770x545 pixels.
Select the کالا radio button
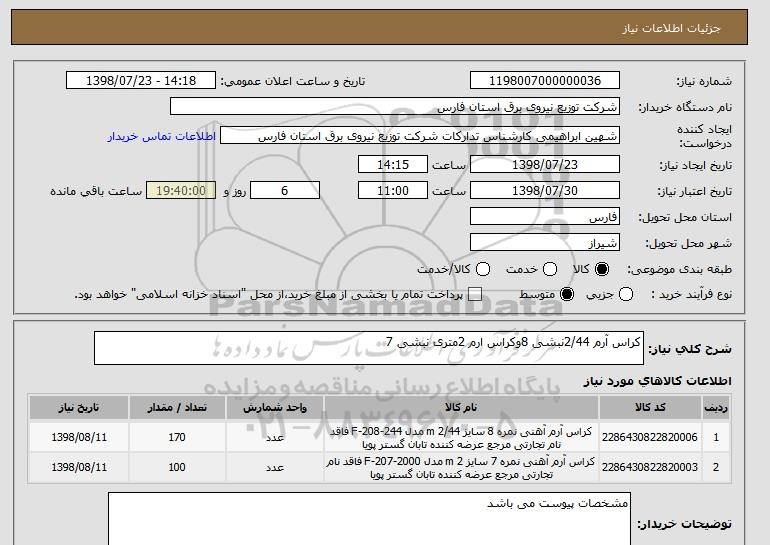602,269
